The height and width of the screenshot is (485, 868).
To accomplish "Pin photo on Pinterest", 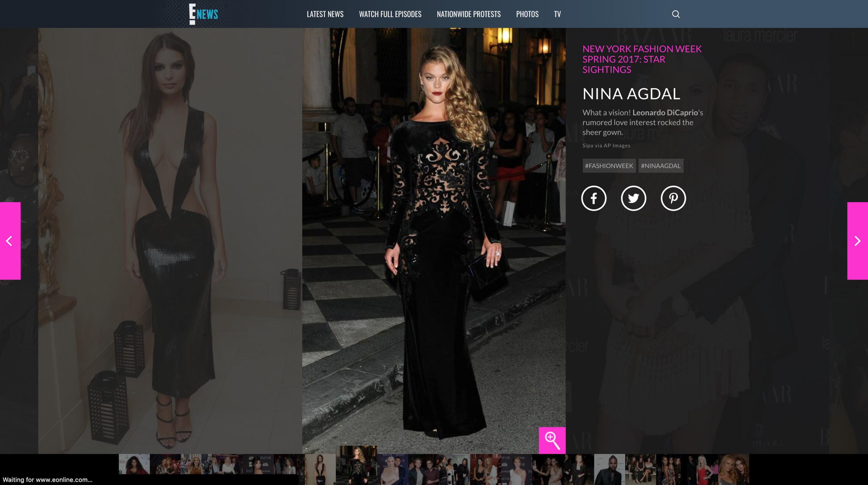I will 673,198.
